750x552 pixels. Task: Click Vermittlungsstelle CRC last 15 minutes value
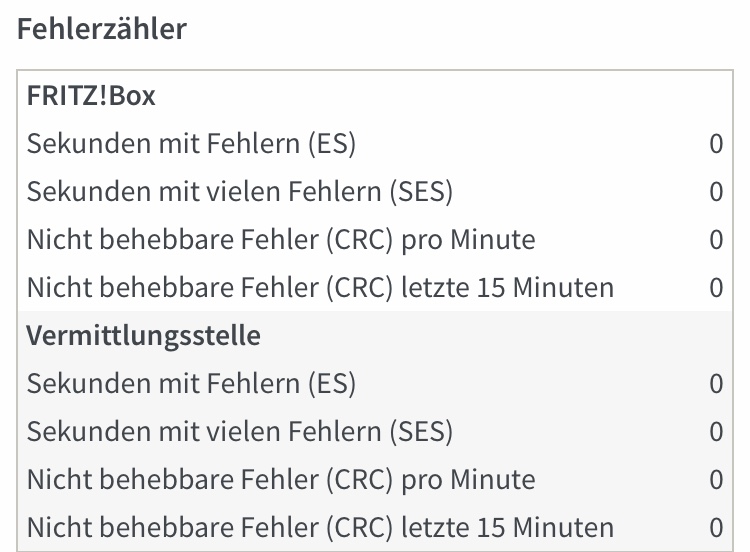click(716, 527)
